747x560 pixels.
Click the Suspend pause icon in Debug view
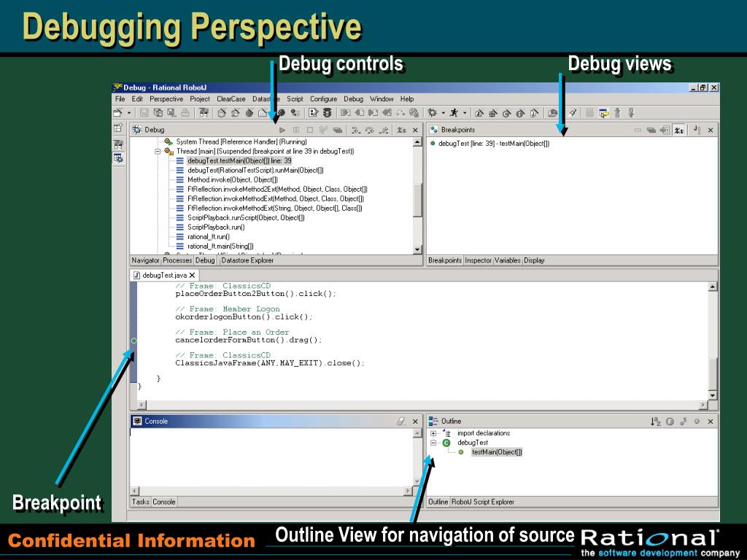point(296,130)
